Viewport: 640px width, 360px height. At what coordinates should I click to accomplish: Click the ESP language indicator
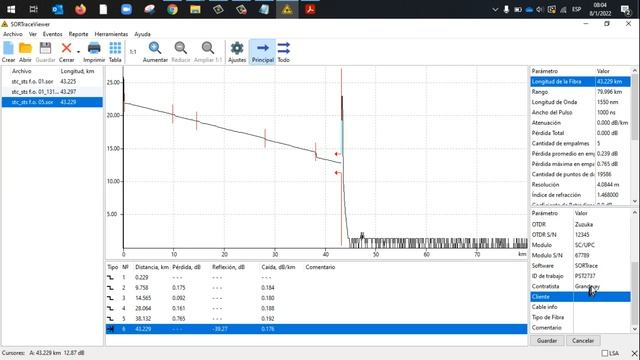(576, 9)
